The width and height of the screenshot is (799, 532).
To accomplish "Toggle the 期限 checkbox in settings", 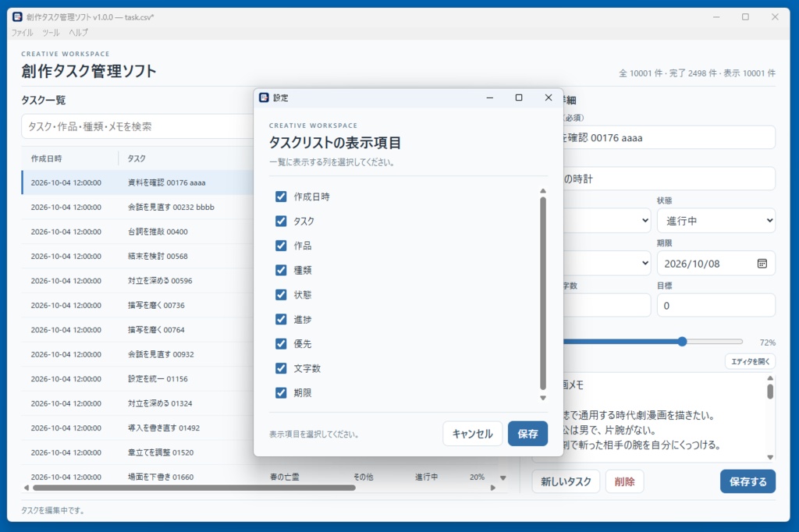I will tap(281, 393).
